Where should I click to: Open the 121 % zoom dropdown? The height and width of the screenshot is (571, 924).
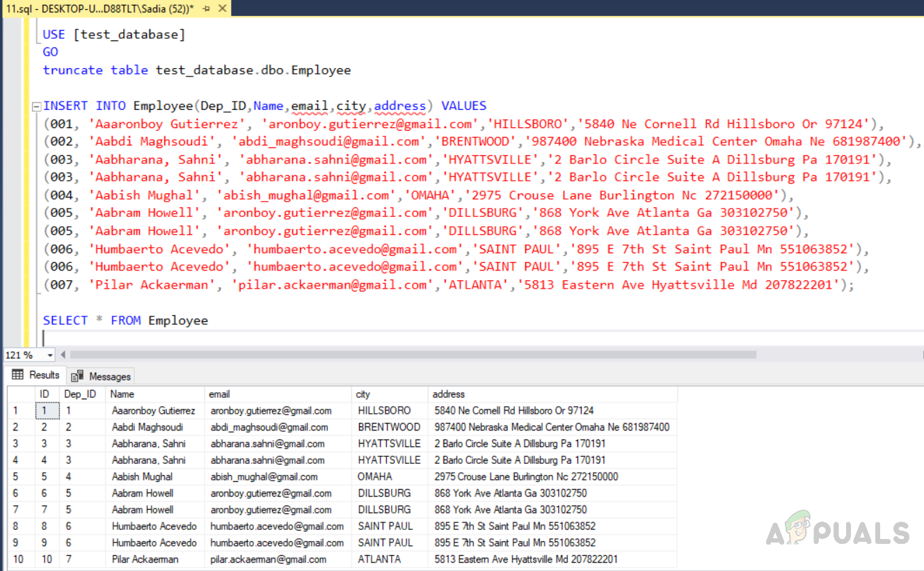pos(50,355)
